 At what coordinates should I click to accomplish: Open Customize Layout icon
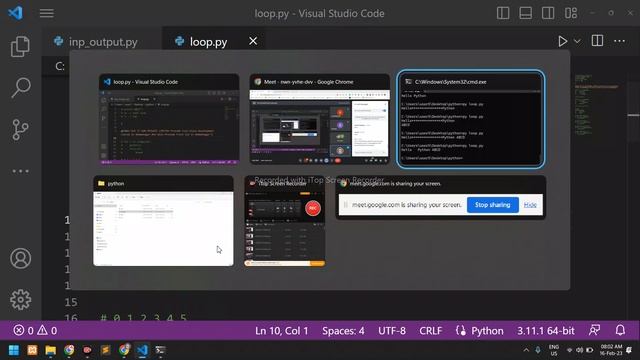tap(571, 13)
